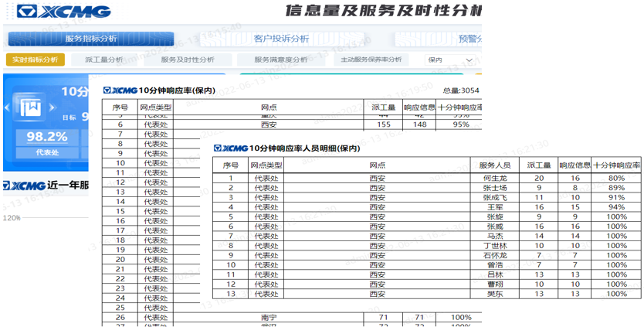The width and height of the screenshot is (644, 327).
Task: Click the 80% rate for 何生龙
Action: click(x=616, y=179)
